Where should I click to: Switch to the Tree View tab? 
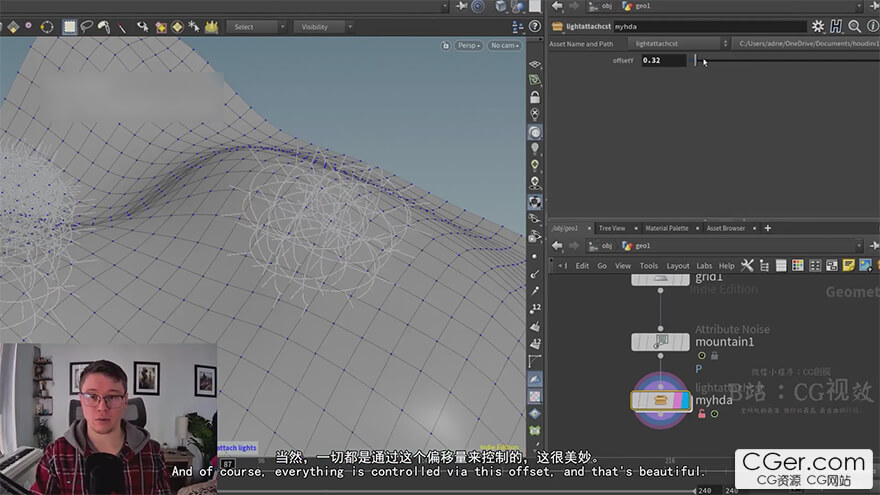click(x=612, y=228)
